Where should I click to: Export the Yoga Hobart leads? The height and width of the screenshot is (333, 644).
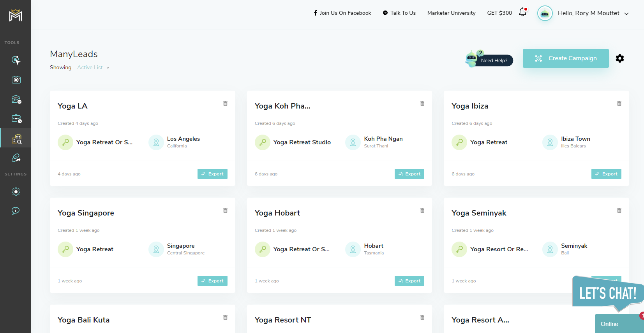pos(409,281)
